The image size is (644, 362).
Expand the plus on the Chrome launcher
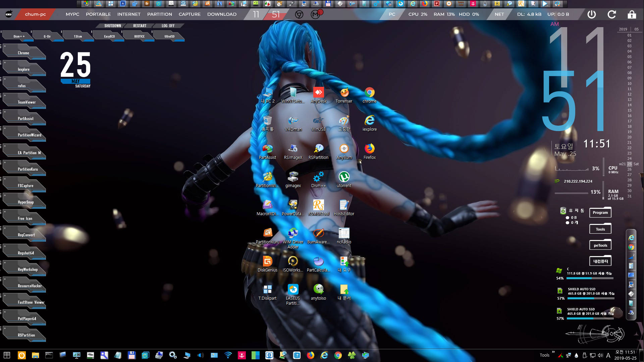click(x=5, y=46)
